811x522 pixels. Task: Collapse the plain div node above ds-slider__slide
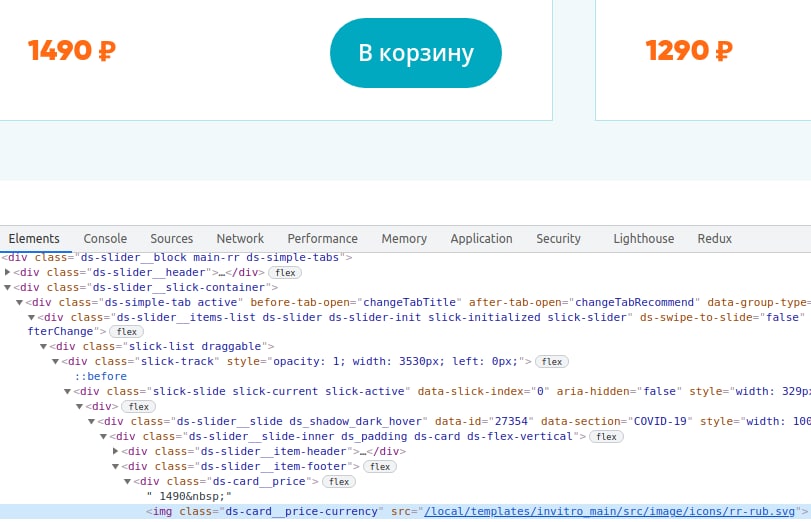(x=79, y=406)
